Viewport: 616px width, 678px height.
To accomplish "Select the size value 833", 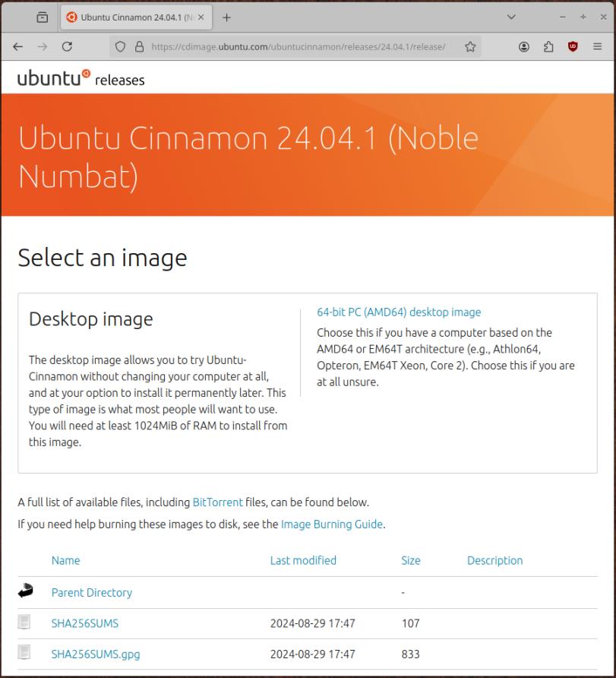I will coord(410,654).
